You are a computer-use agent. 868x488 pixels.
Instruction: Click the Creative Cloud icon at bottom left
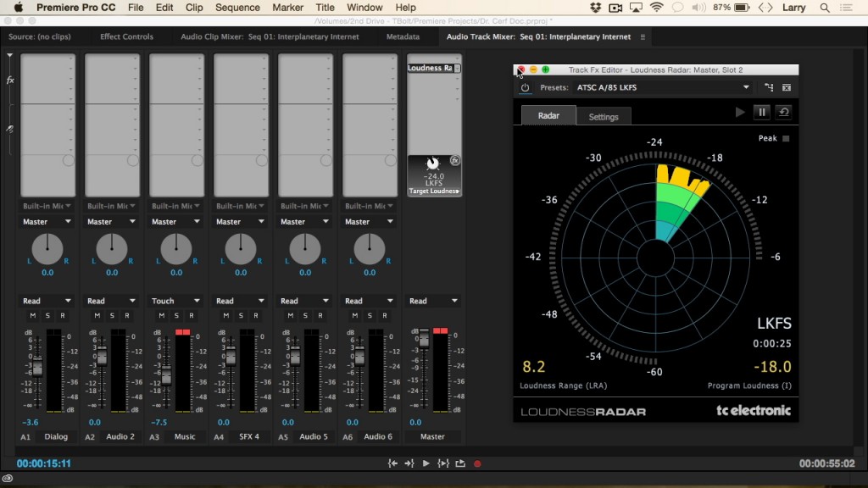click(x=7, y=479)
